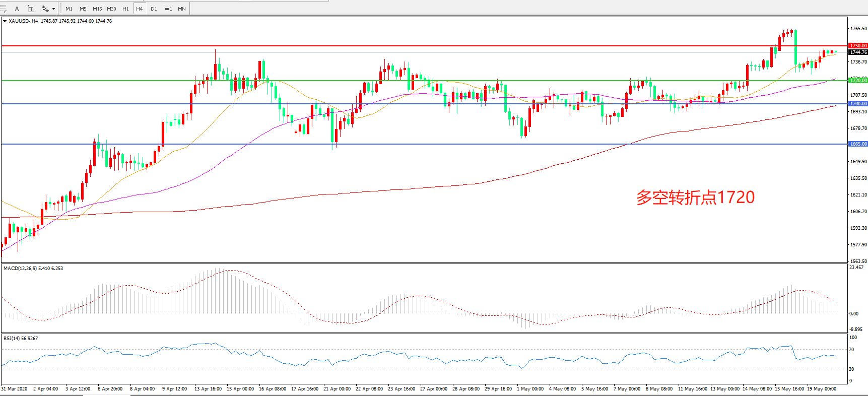Click the active H4 timeframe button
The image size is (868, 396).
click(140, 9)
